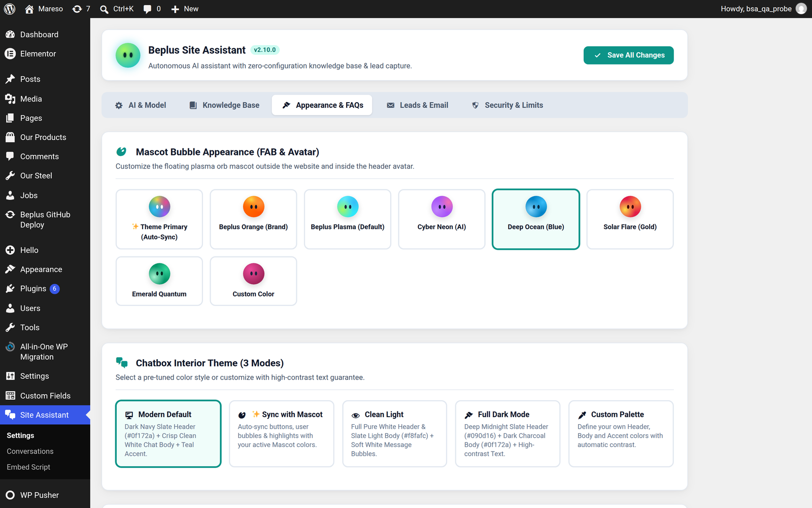Screen dimensions: 812x508
Task: Open the Ctrl+K search icon
Action: [x=104, y=9]
